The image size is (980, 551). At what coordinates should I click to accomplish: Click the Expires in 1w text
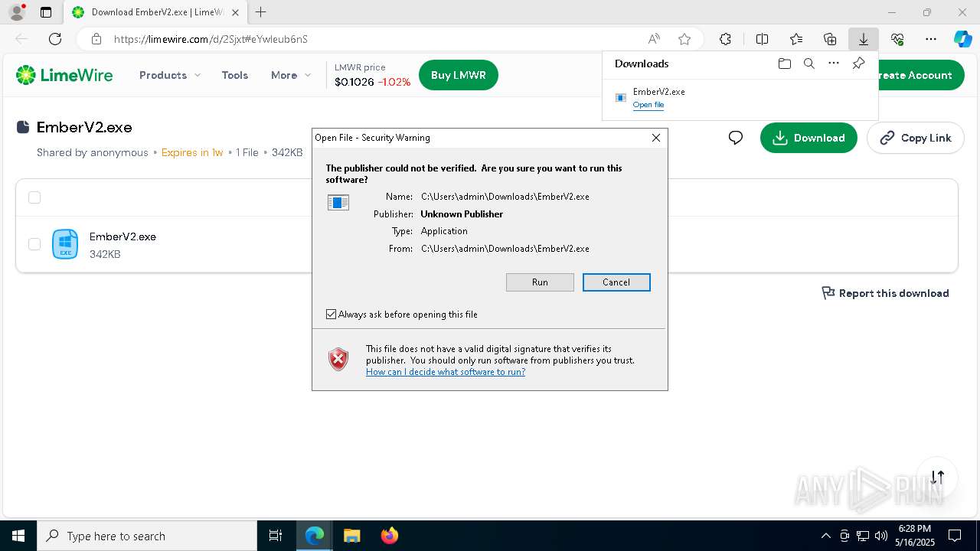[192, 152]
